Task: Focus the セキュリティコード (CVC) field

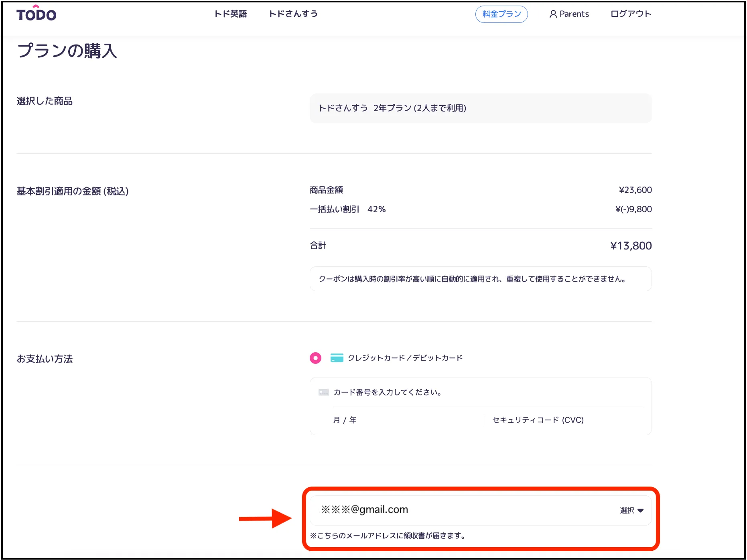Action: pos(567,420)
